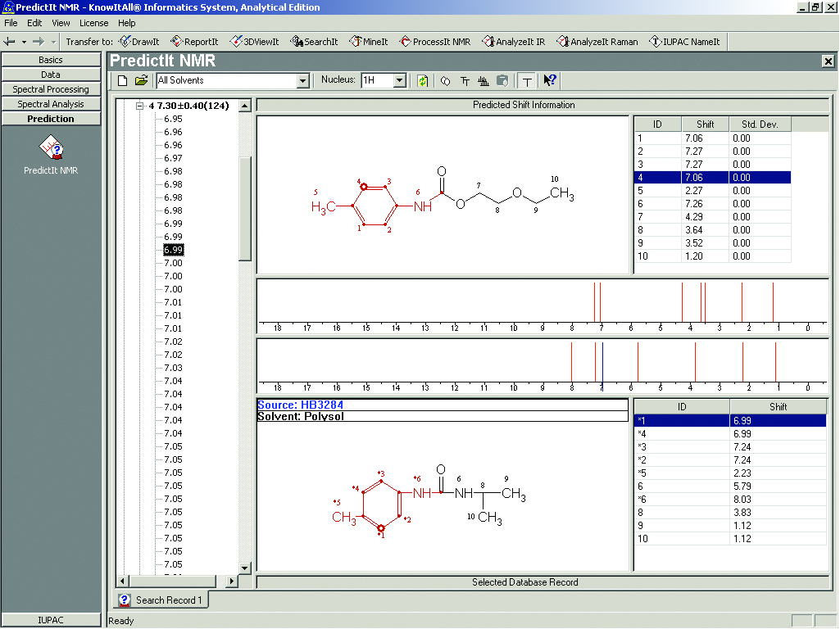This screenshot has width=840, height=629.
Task: Open the License menu
Action: coord(93,23)
